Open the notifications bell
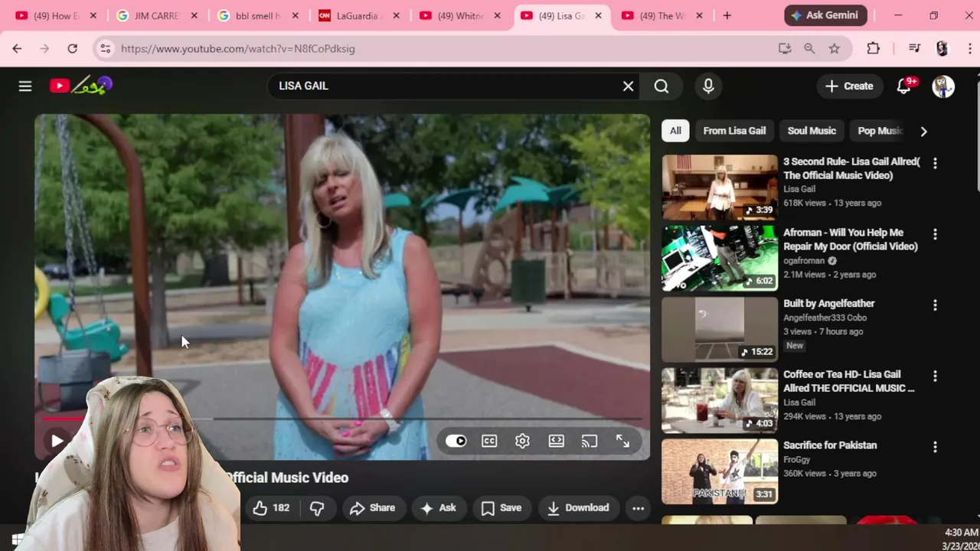Viewport: 980px width, 551px height. pyautogui.click(x=904, y=86)
